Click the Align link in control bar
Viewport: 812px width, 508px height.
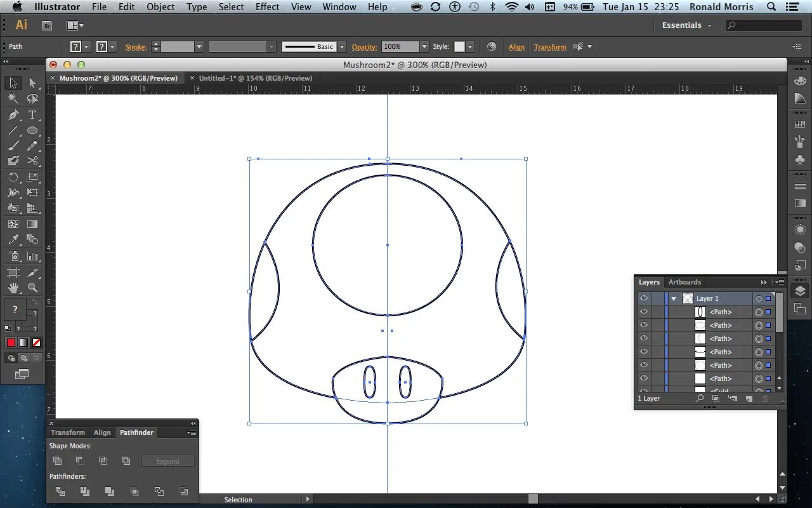(x=516, y=47)
